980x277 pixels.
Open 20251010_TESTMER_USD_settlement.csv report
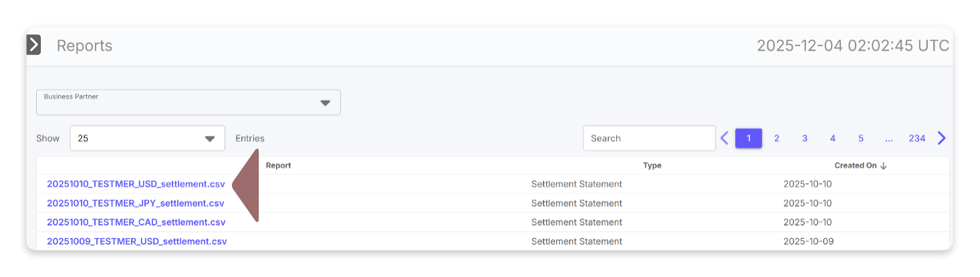[136, 184]
